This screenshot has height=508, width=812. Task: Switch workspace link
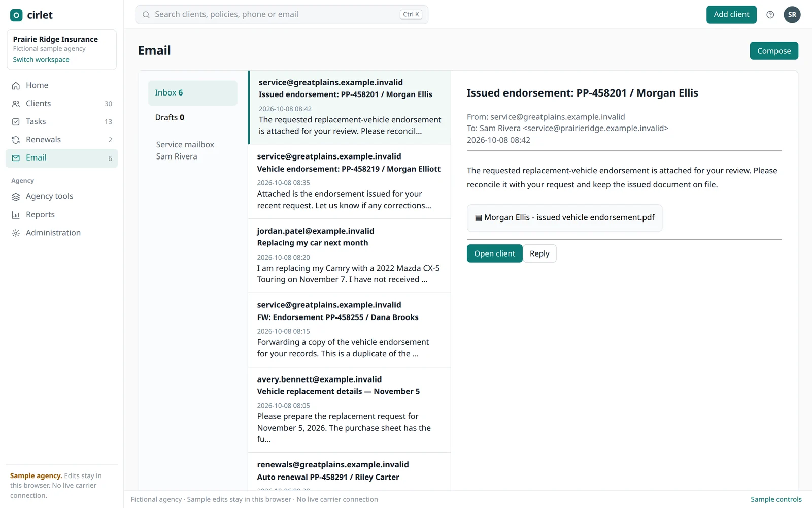(x=41, y=60)
